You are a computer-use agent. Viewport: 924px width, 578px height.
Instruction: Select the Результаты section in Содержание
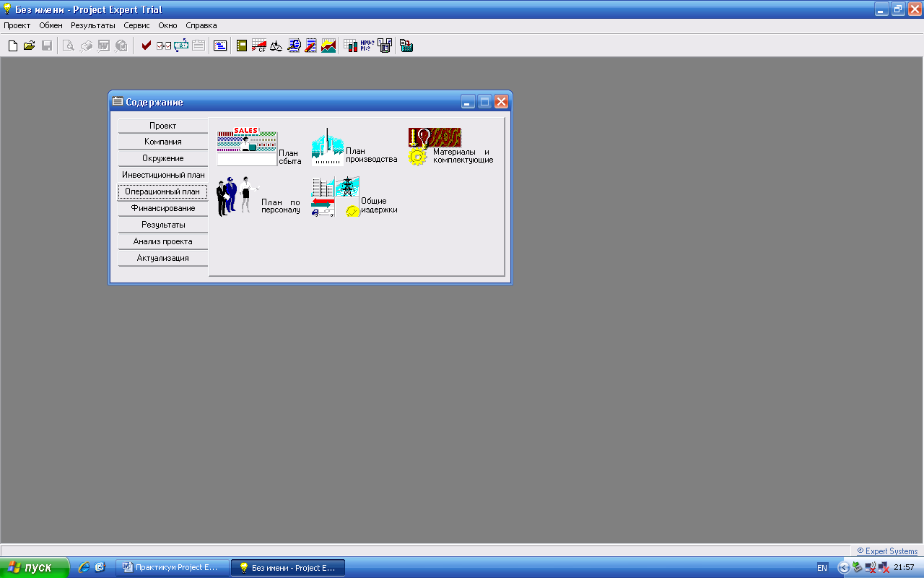[x=163, y=225]
